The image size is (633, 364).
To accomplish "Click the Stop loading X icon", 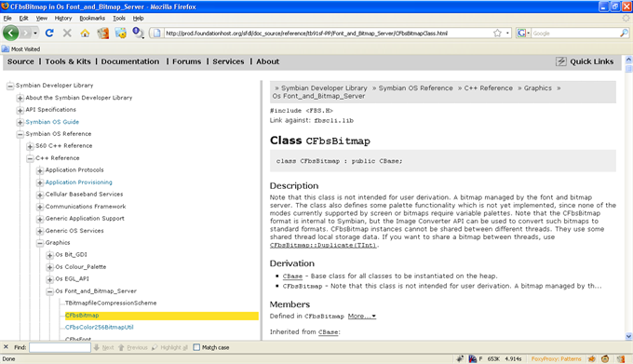I will (67, 34).
